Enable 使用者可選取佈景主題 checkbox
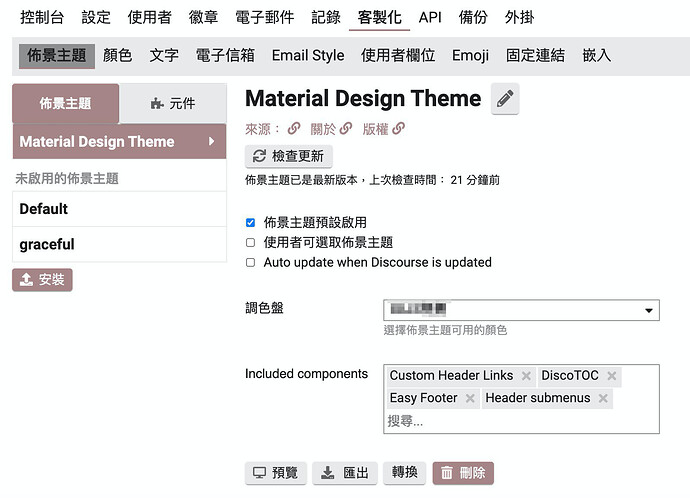The image size is (690, 498). [250, 242]
